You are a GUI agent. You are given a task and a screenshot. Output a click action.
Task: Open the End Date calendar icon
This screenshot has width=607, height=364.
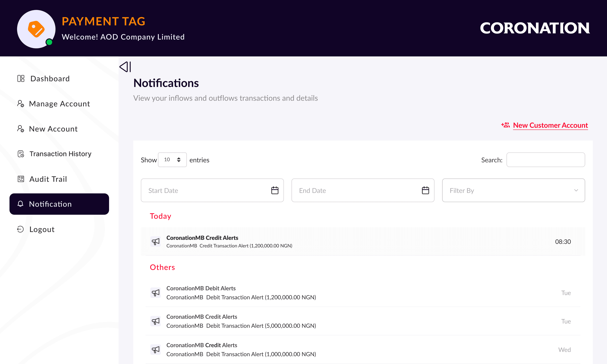click(425, 190)
